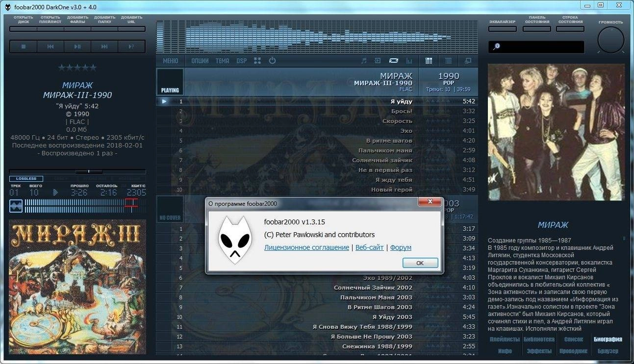Select track Солнечный зайчик 4:08

point(317,160)
